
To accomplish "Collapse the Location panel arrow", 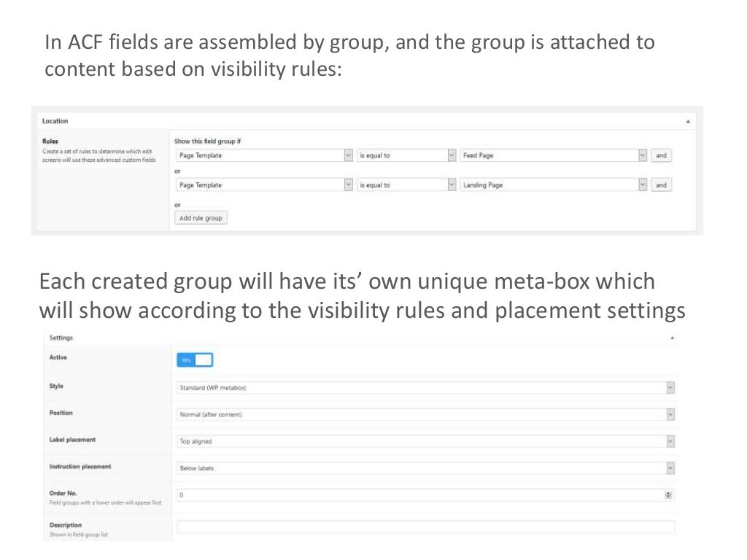I will tap(689, 122).
